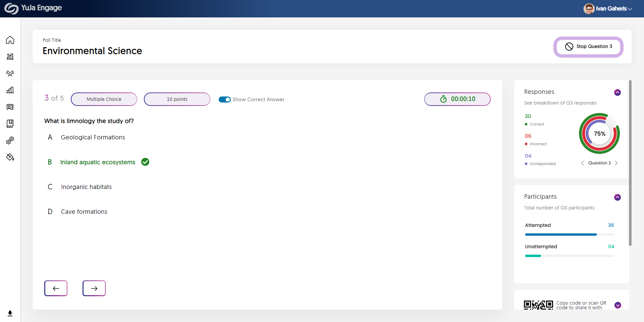Click the Question 3 label in Responses
This screenshot has height=322, width=644.
coord(599,163)
